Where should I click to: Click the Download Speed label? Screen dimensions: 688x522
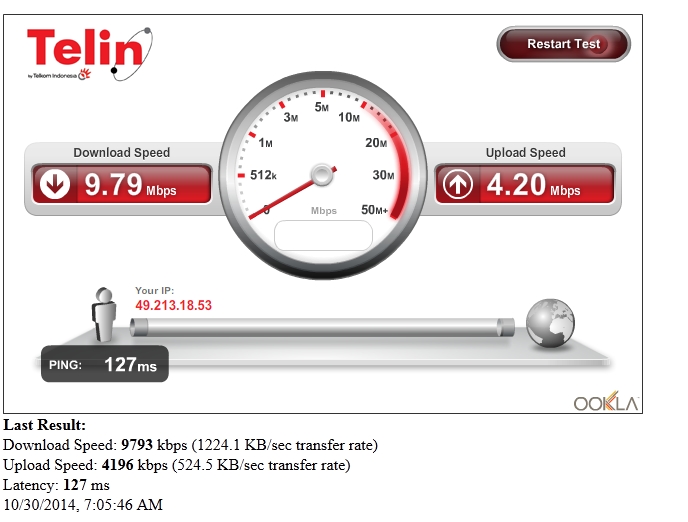[x=122, y=153]
